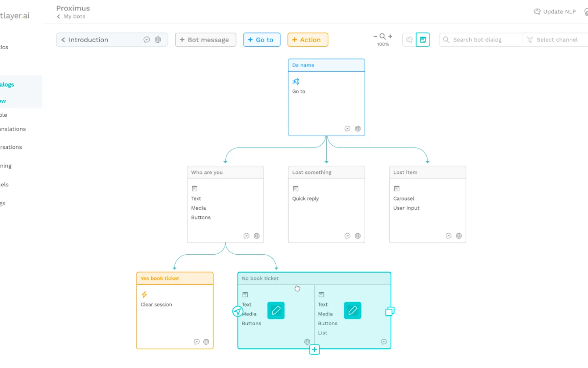Click the paper plane icon on No book ticket

(x=238, y=312)
